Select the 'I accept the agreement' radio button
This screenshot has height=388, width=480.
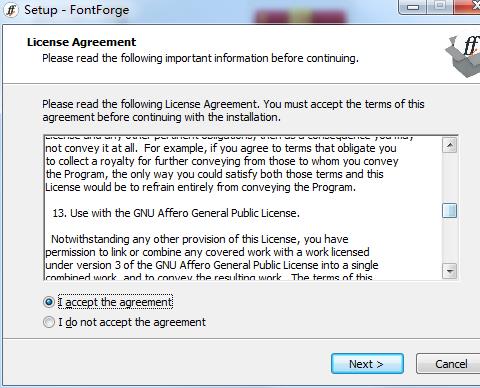(49, 302)
